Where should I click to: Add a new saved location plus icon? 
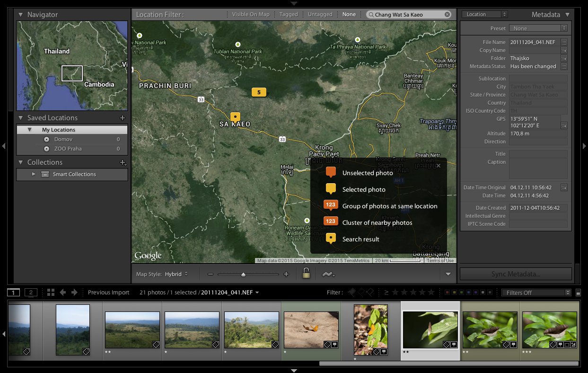point(123,118)
